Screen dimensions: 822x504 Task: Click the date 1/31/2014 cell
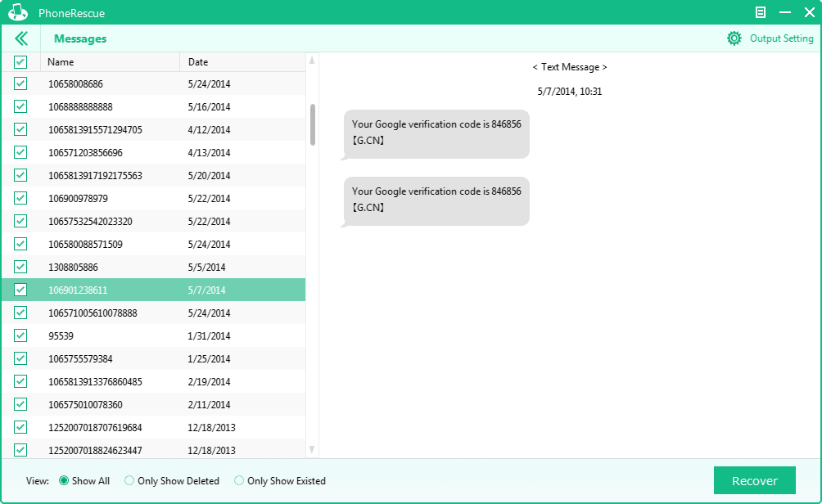coord(209,335)
